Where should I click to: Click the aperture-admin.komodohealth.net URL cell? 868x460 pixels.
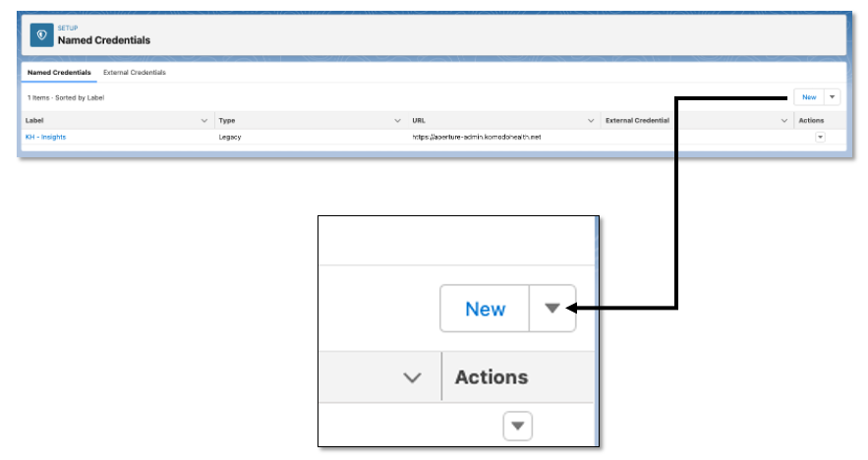[x=477, y=137]
